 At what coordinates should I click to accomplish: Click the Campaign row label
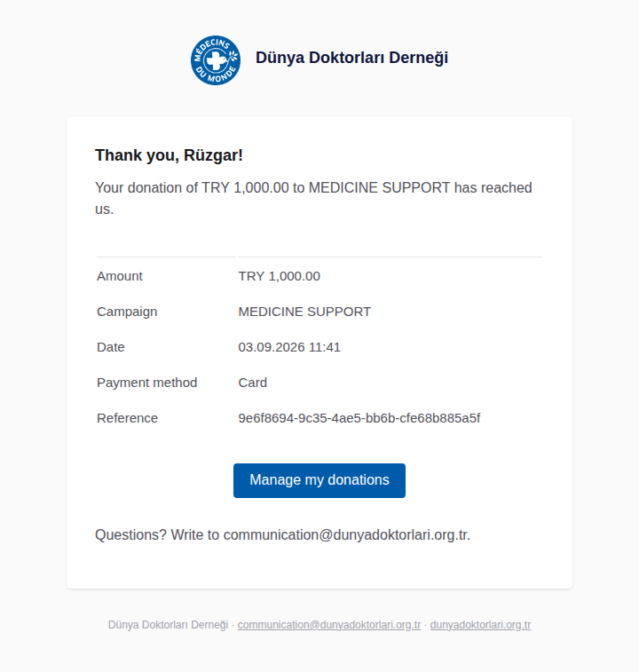point(127,312)
